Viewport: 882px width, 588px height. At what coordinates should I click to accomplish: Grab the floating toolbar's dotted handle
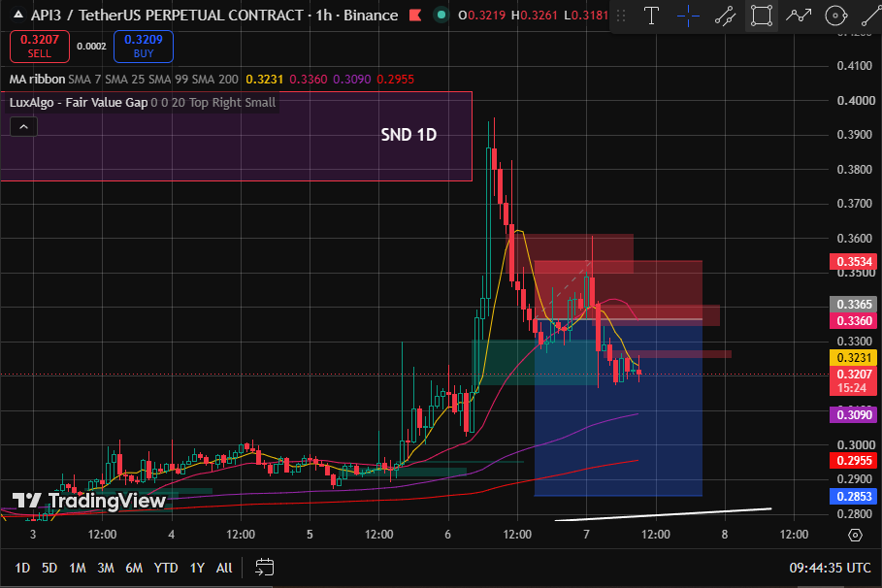621,16
